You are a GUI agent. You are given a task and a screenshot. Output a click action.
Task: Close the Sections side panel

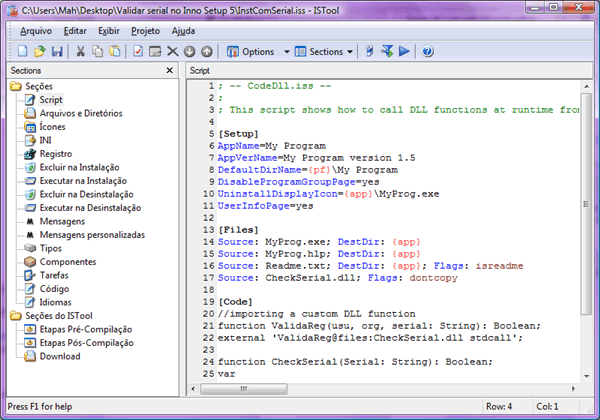(170, 70)
